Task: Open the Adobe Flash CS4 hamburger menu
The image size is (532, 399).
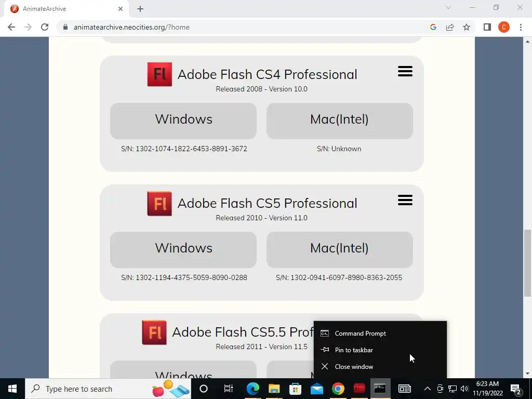Action: click(x=405, y=71)
